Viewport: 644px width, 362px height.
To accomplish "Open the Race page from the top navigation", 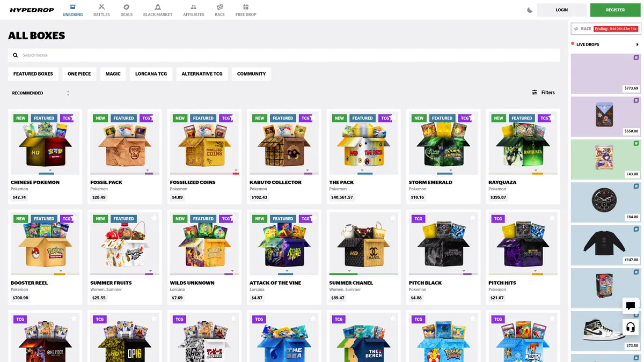I will [219, 10].
